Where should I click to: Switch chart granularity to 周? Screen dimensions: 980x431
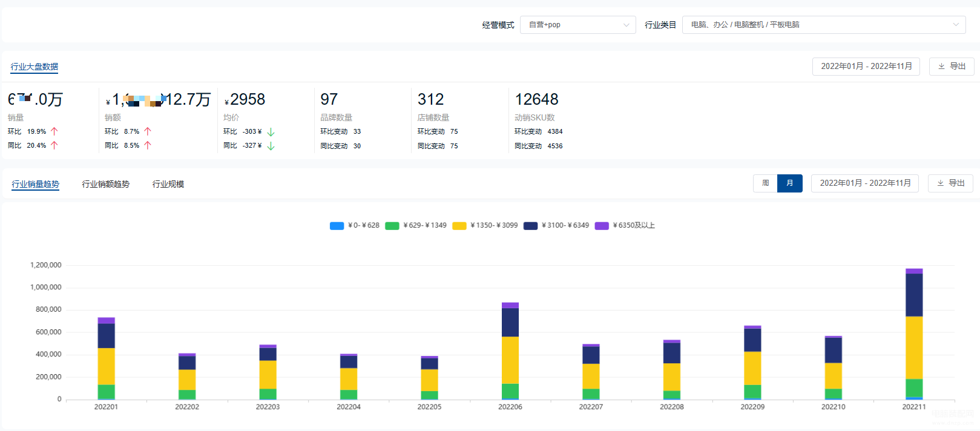(766, 183)
